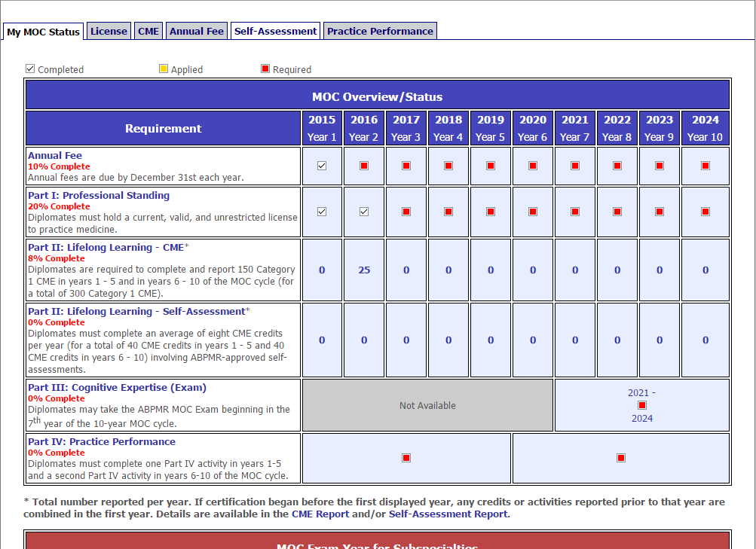Click Annual Fee required marker for 2017
The image size is (756, 549).
406,166
